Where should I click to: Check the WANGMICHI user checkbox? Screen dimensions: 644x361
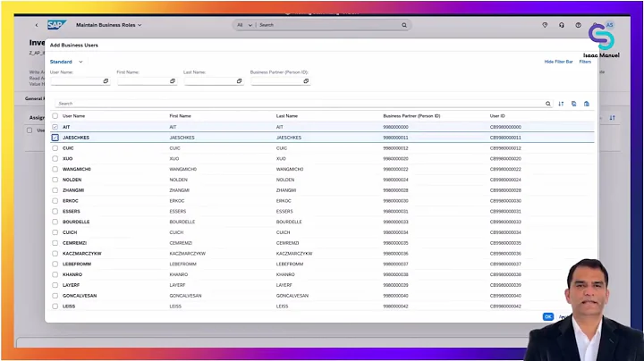click(x=55, y=169)
